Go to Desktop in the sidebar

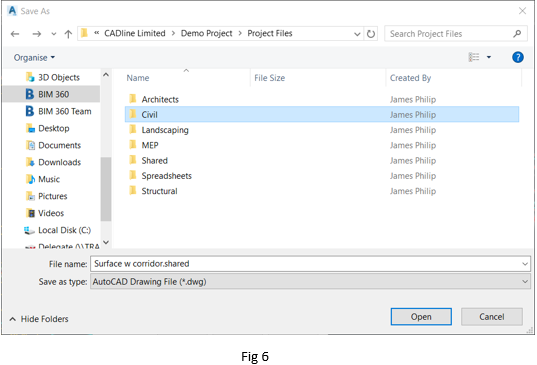[x=48, y=128]
